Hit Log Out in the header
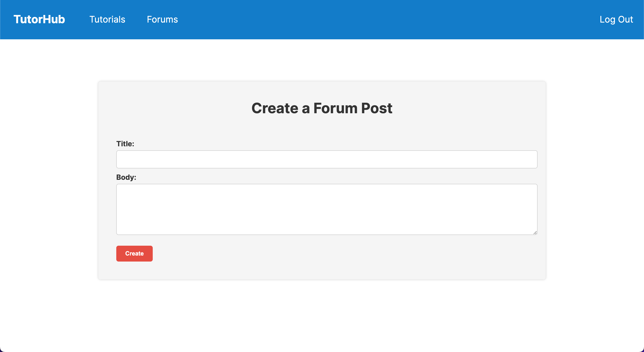The width and height of the screenshot is (644, 352). 616,19
